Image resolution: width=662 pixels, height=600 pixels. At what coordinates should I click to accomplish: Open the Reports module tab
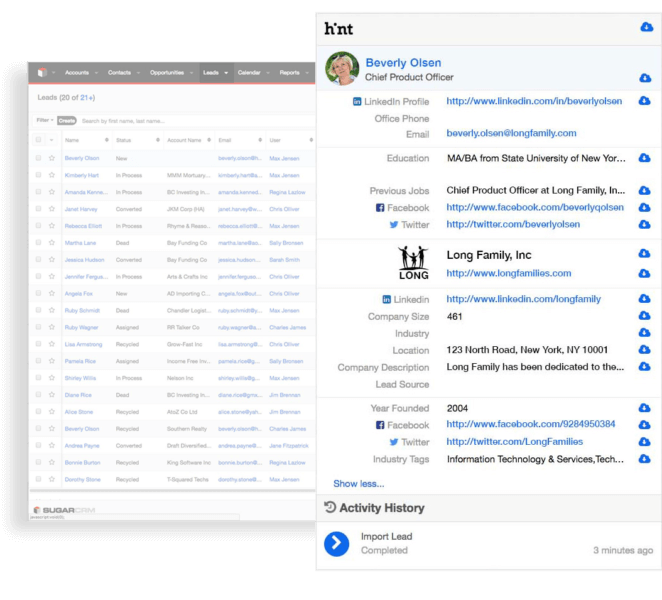289,73
